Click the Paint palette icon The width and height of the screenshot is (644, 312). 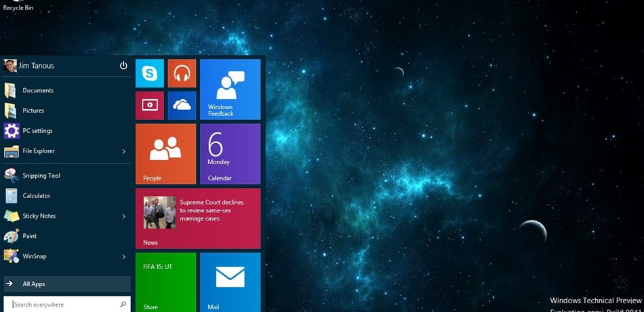tap(11, 236)
